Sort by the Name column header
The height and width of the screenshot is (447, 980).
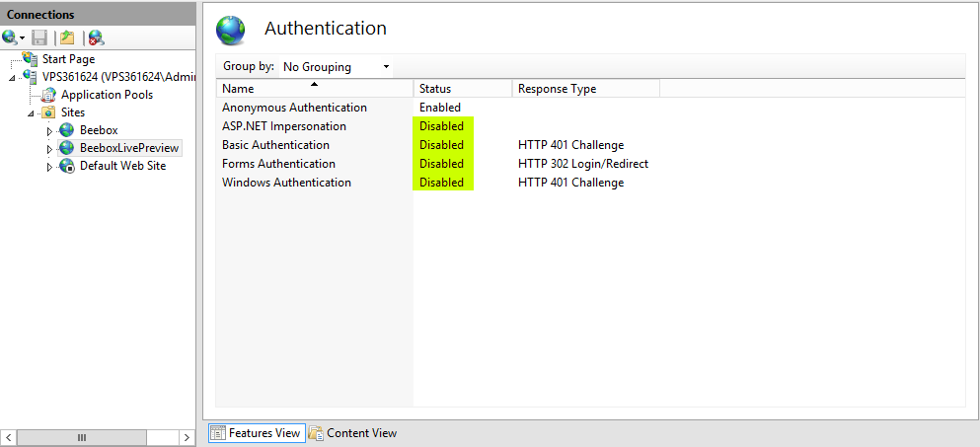tap(314, 89)
